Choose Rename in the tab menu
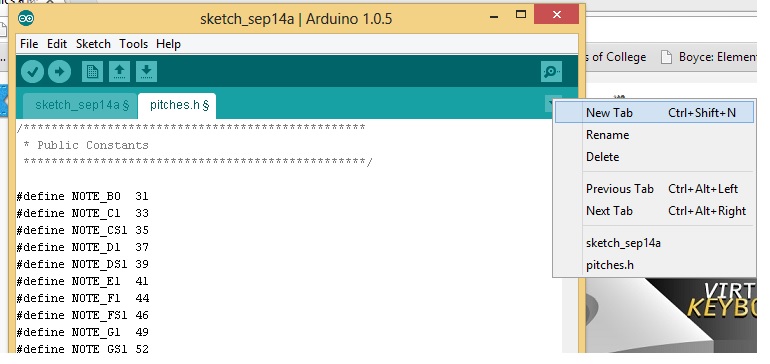The height and width of the screenshot is (364, 770). [655, 135]
